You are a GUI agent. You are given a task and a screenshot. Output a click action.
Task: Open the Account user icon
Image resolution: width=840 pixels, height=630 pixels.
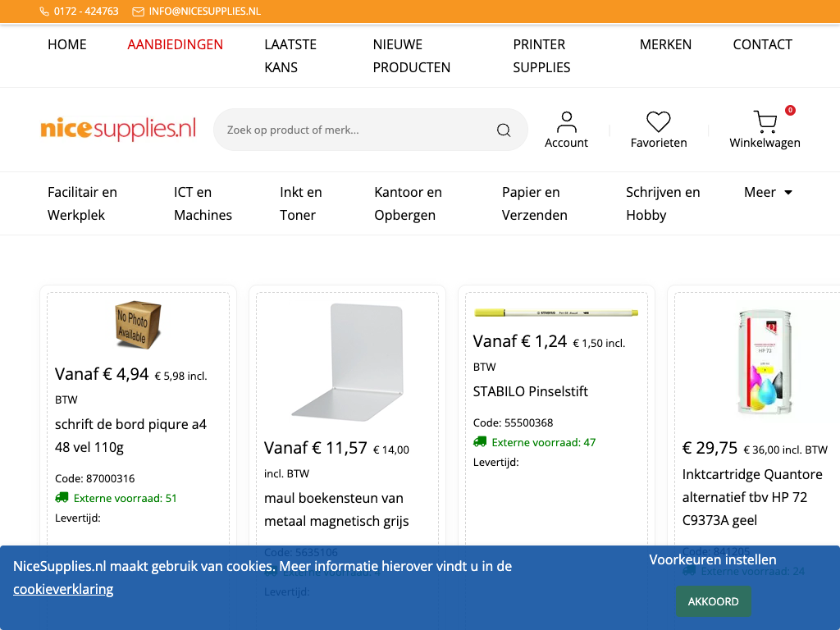click(566, 122)
